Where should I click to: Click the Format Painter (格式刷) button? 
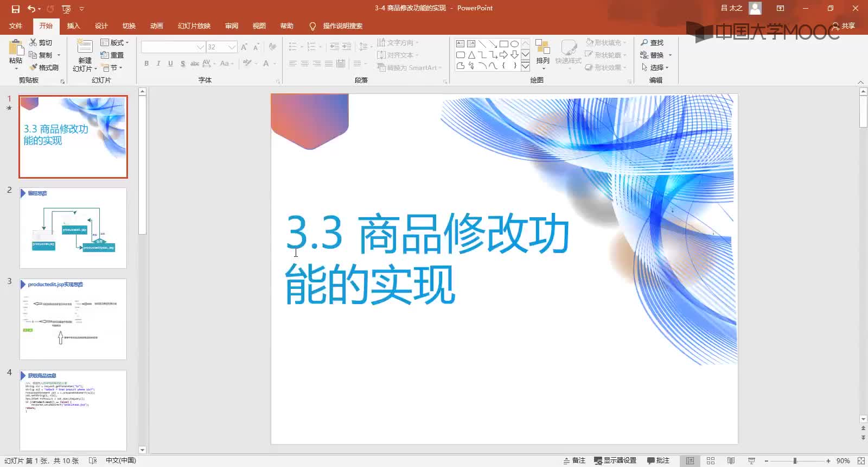tap(44, 67)
